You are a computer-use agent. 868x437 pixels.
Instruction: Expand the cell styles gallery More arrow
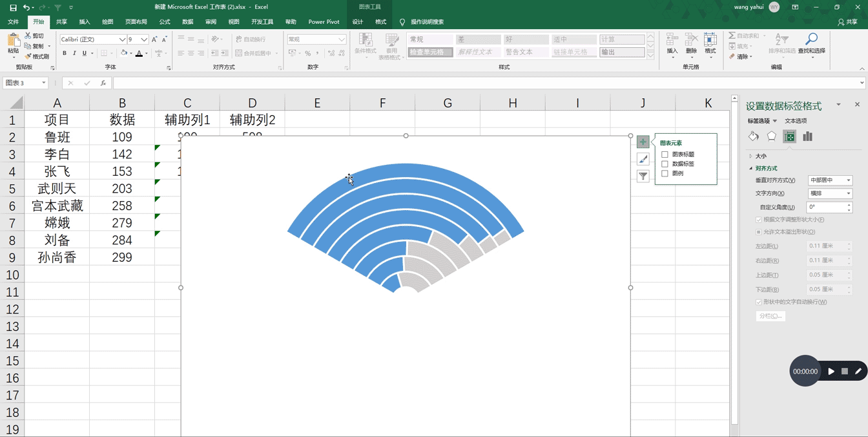click(651, 56)
